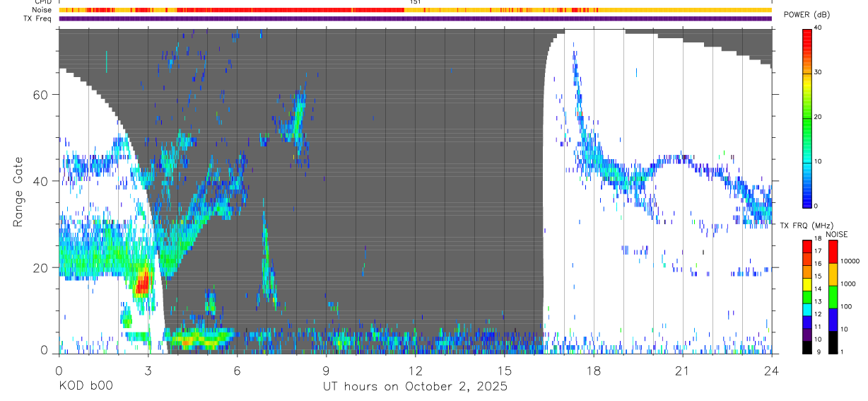
Task: Click the purple TX Freq strip above the plot
Action: 415,18
